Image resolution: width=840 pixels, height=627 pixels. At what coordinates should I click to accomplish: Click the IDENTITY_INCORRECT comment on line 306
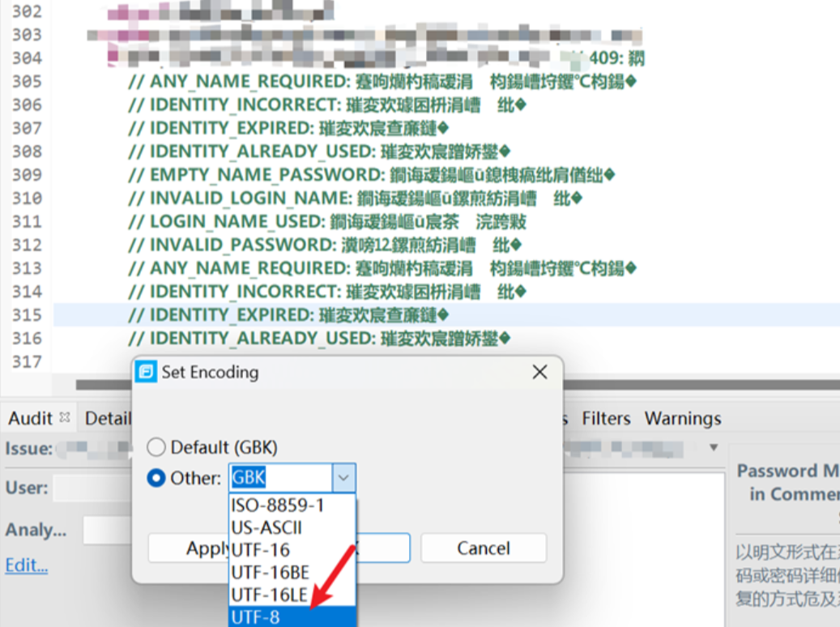pyautogui.click(x=327, y=104)
